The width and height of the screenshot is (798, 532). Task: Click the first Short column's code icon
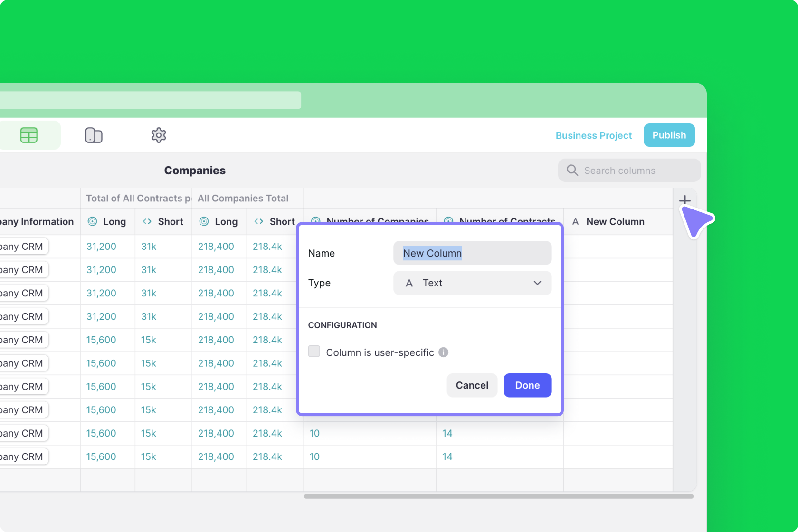click(x=147, y=222)
